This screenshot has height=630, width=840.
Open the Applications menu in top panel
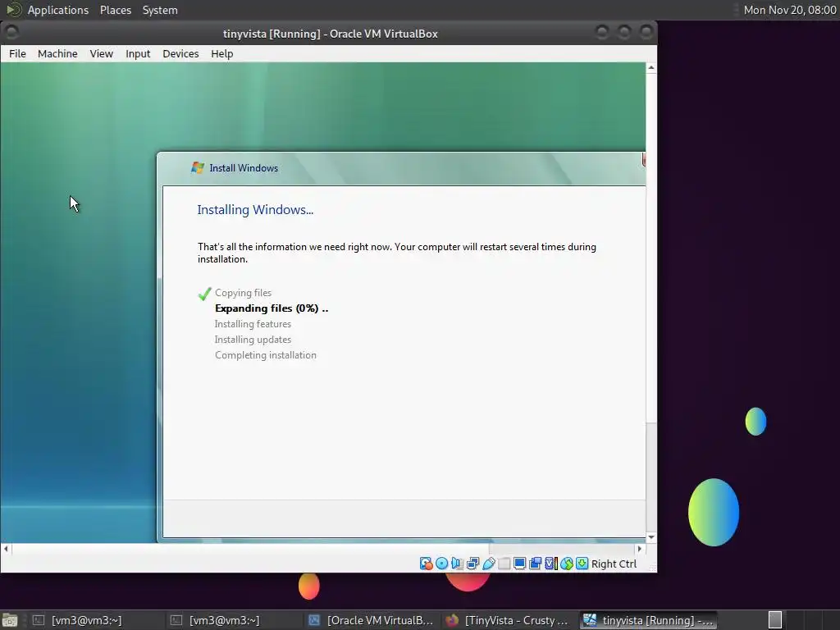point(58,10)
